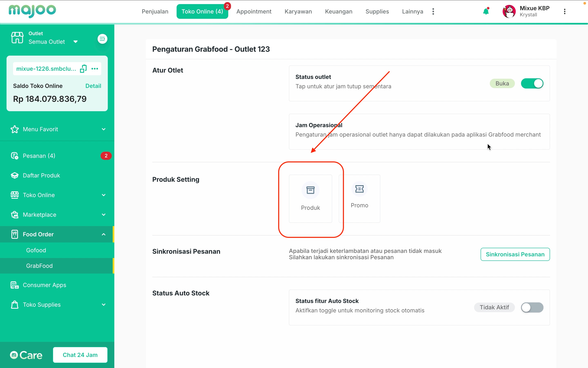Viewport: 588px width, 368px height.
Task: Open the mixue-1226.smbclu... store link
Action: click(46, 69)
